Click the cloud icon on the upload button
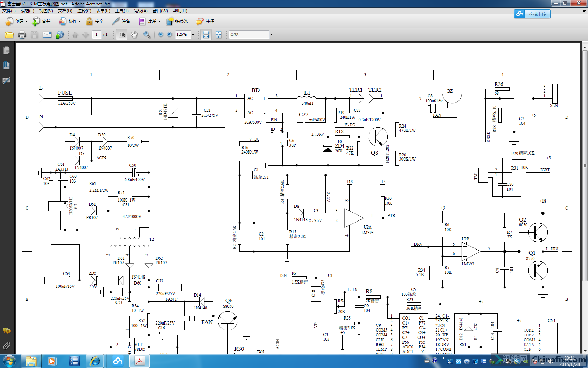Screen dimensions: 588x368 pos(520,14)
